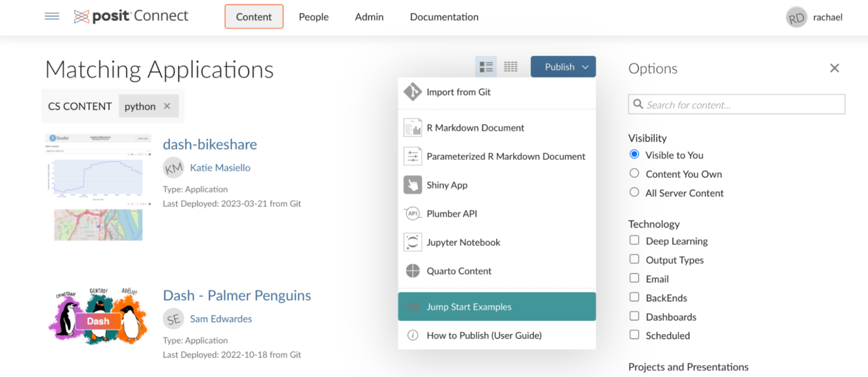Click the Plumber API icon
Screen dimensions: 868x377
click(413, 214)
